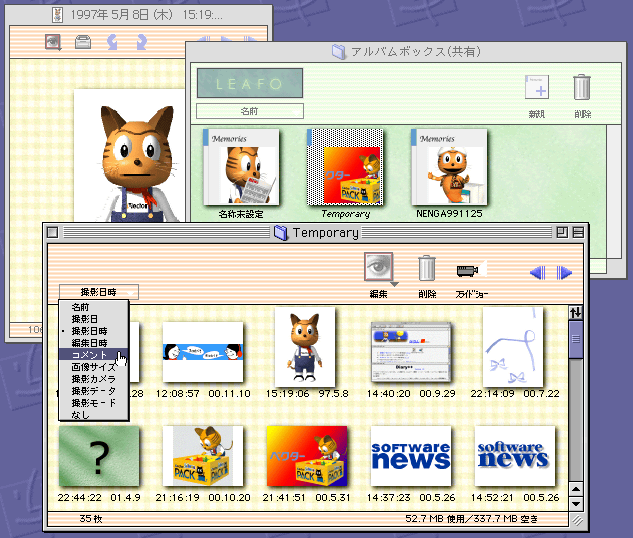Open the 名称未設定 album thumbnail
Image resolution: width=633 pixels, height=538 pixels.
click(241, 167)
